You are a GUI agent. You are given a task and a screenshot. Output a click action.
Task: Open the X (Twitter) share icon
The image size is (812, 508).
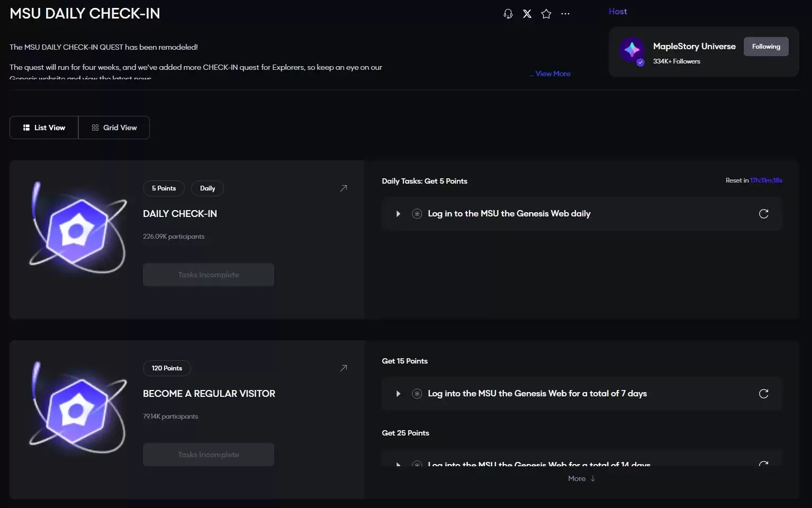click(527, 14)
